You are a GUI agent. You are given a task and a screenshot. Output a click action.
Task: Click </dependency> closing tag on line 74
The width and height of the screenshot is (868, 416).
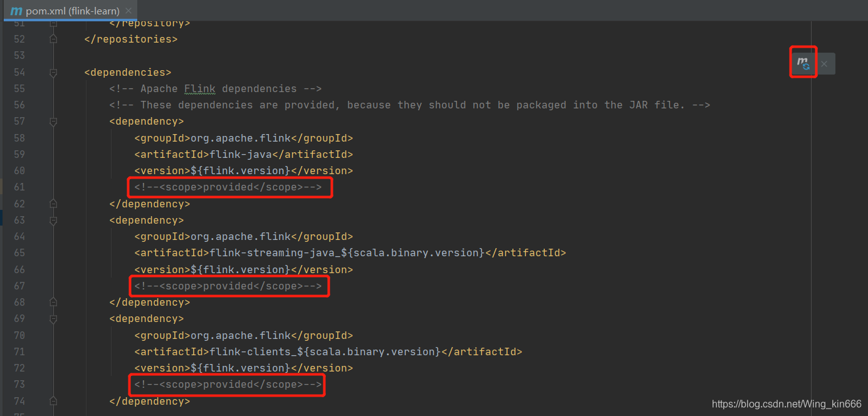(150, 400)
